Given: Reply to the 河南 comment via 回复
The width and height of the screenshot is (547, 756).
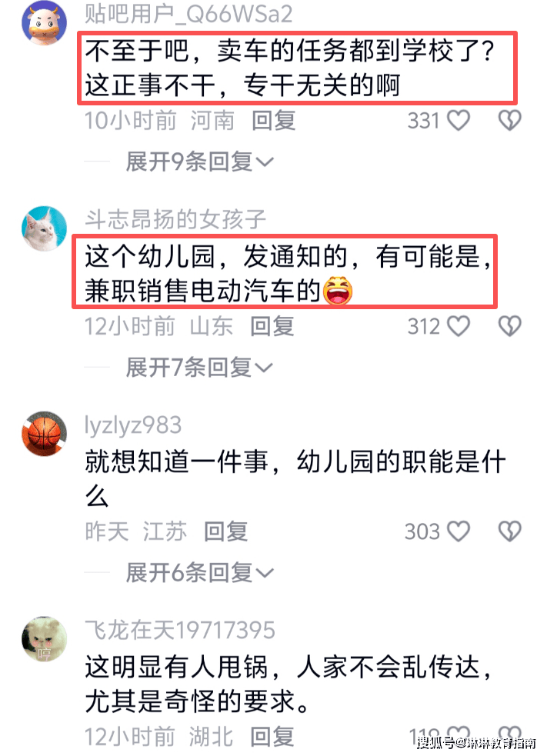Looking at the screenshot, I should click(274, 121).
